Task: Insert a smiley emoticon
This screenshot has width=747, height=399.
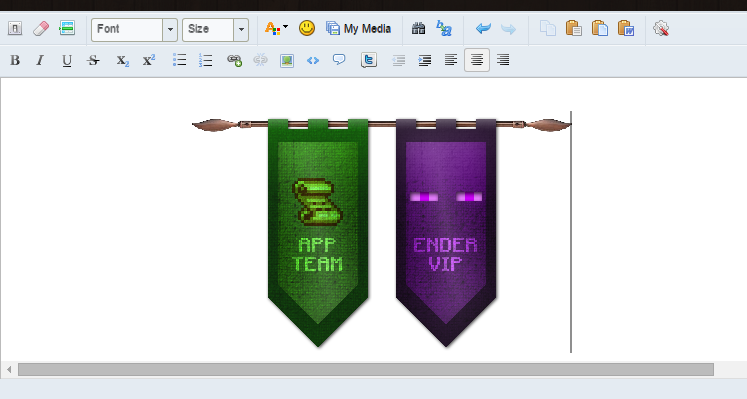Action: pyautogui.click(x=307, y=28)
